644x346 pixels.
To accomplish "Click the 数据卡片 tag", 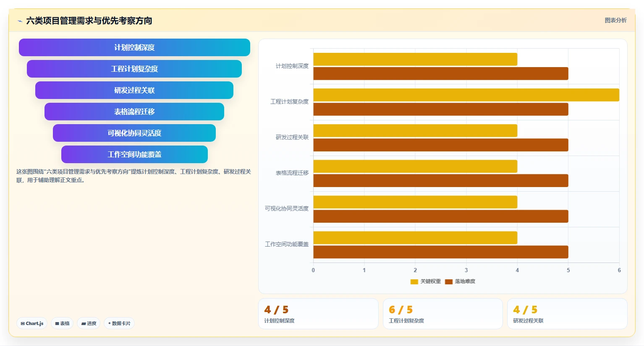I will 119,323.
